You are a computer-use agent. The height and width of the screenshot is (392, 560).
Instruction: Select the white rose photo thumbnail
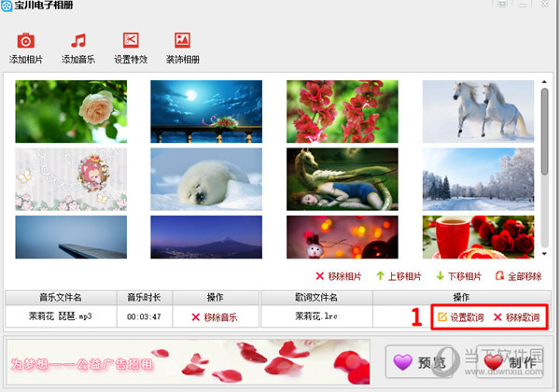click(x=71, y=111)
